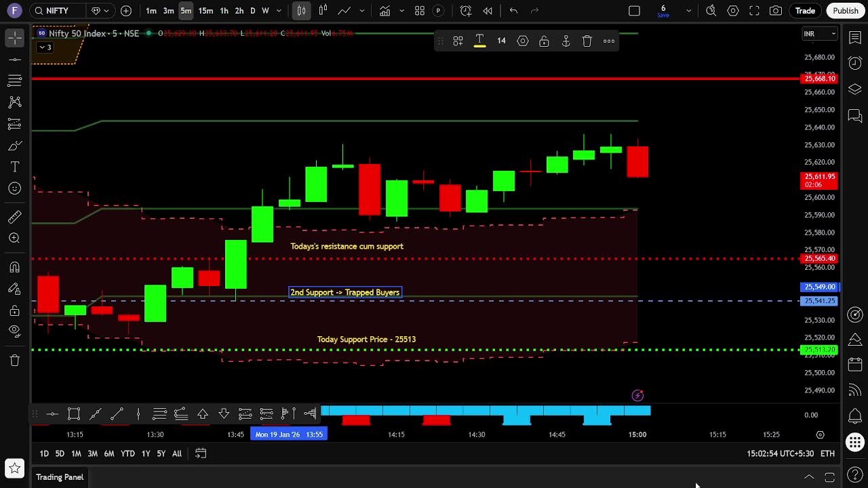This screenshot has height=488, width=868.
Task: Select the Text tool in left toolbar
Action: (x=14, y=167)
